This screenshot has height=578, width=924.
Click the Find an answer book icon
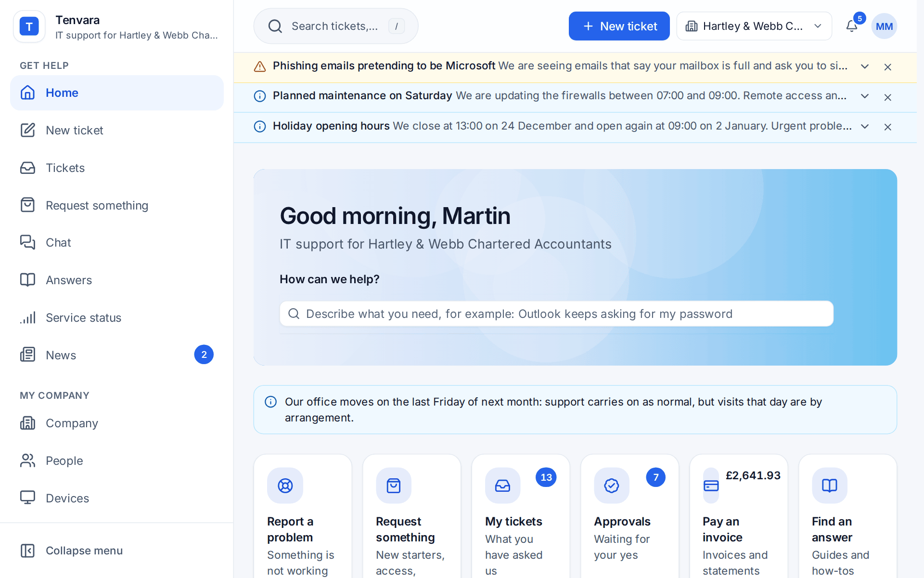coord(829,486)
